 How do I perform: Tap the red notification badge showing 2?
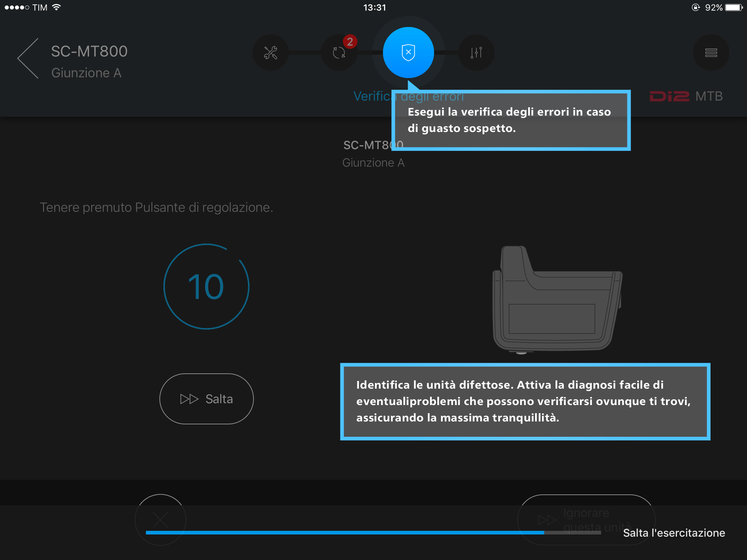point(350,42)
